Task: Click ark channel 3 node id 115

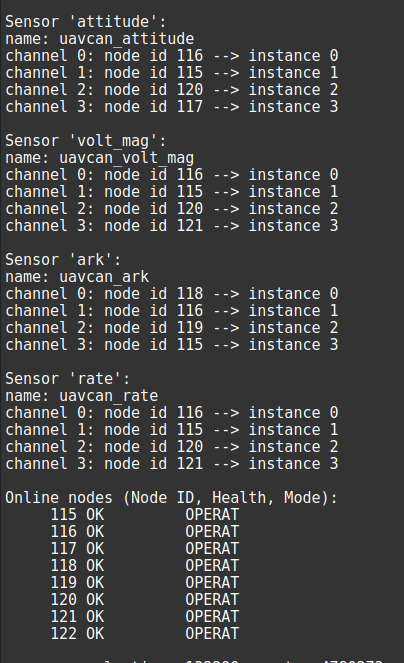Action: (171, 345)
